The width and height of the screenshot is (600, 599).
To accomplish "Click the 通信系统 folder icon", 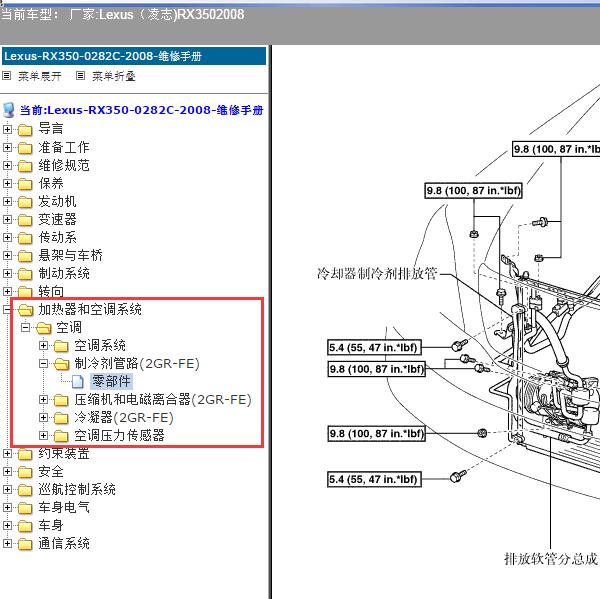I will pos(25,544).
